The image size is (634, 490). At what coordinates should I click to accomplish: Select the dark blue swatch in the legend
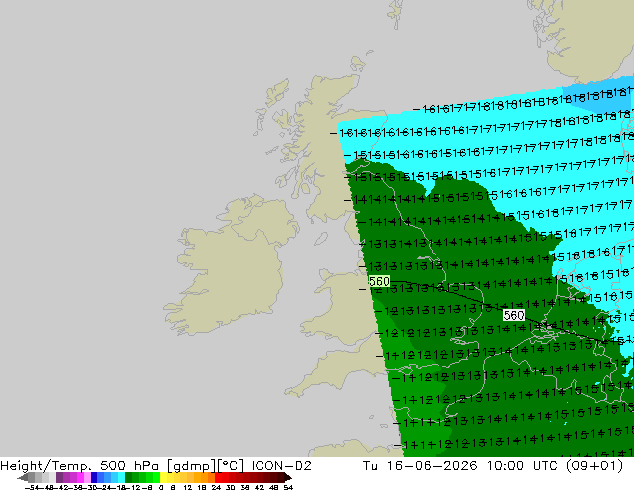[94, 477]
